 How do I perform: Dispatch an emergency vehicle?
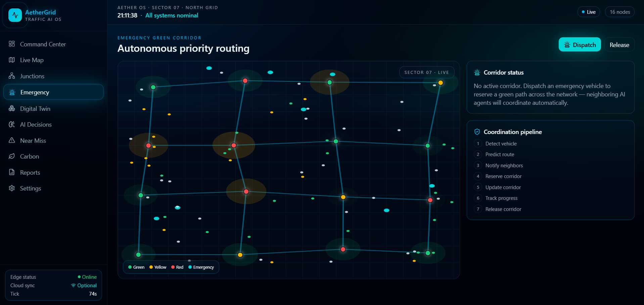pyautogui.click(x=580, y=45)
